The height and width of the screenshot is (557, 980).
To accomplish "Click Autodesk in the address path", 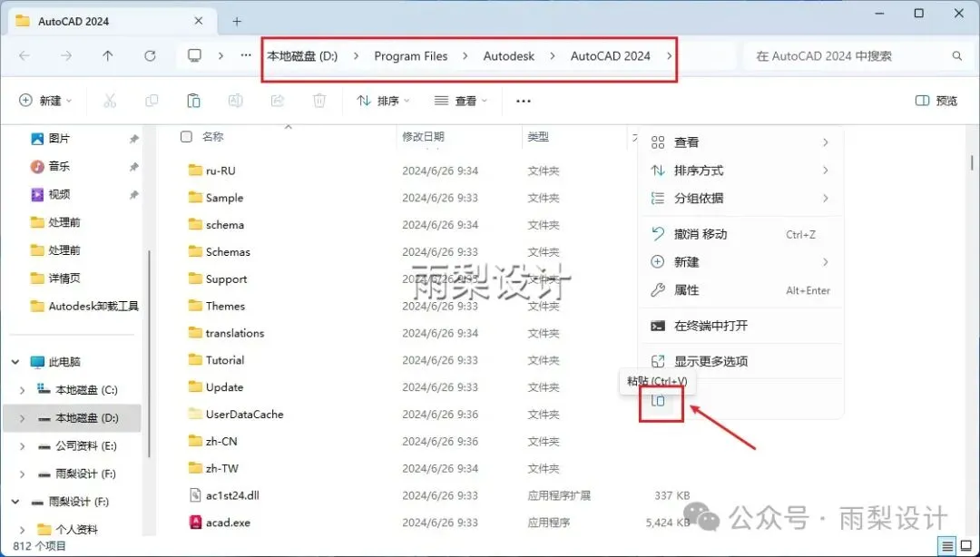I will click(x=509, y=55).
